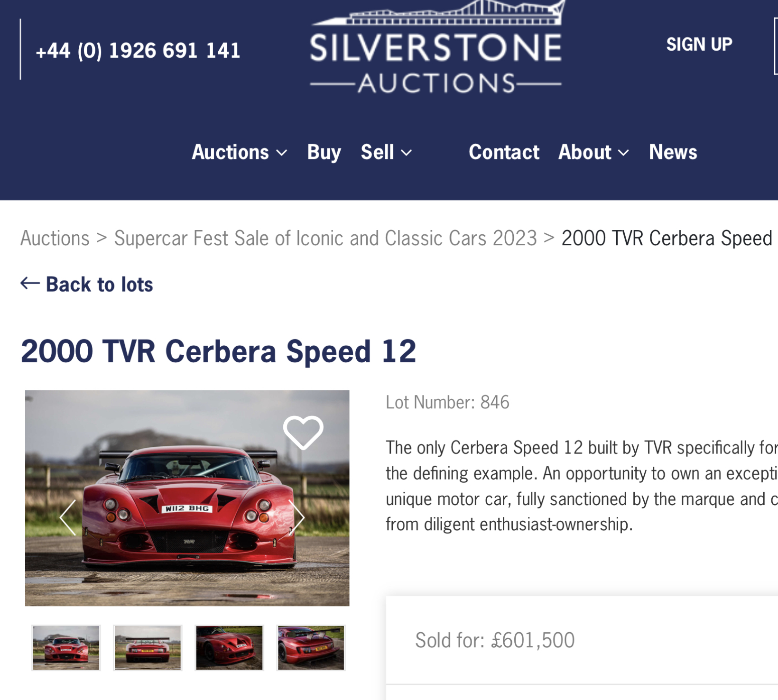Click the SIGN UP link
The width and height of the screenshot is (778, 700).
point(699,45)
